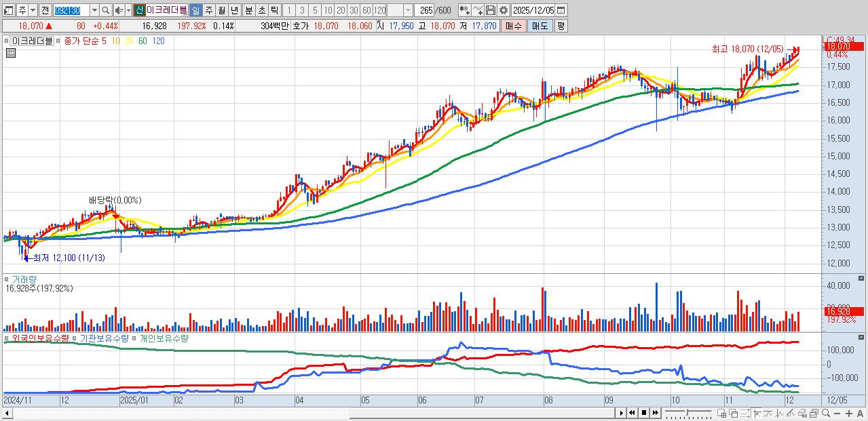Select the 10 interval button
The image size is (868, 421).
(328, 10)
